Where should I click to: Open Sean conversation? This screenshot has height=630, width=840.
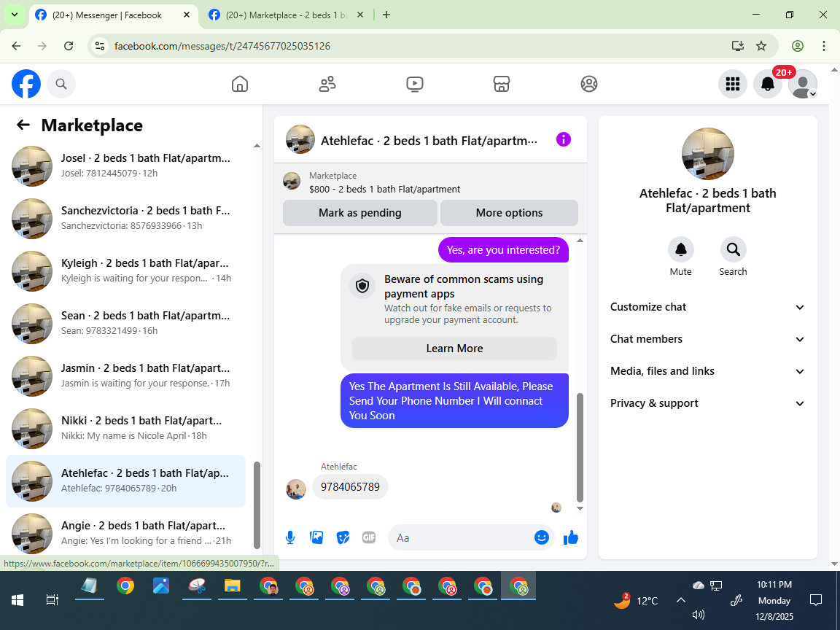[x=126, y=323]
